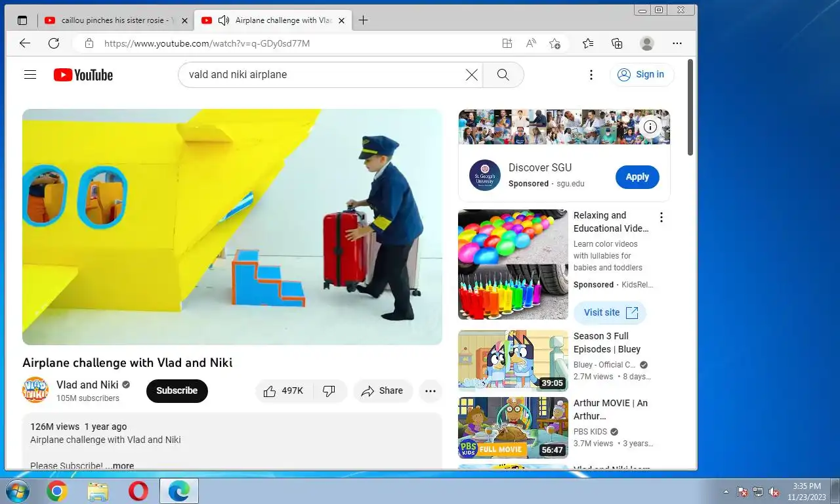Focus the YouTube search box
The image size is (840, 504).
pyautogui.click(x=325, y=75)
